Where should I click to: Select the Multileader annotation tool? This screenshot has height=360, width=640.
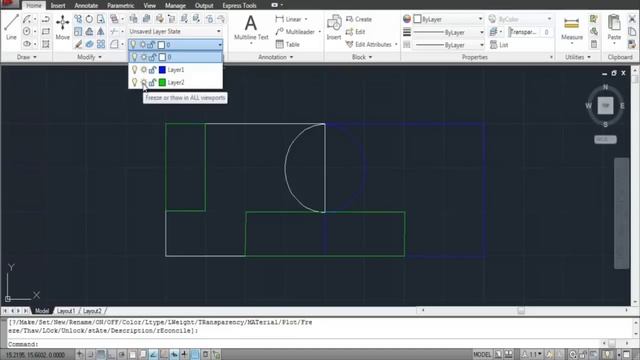point(295,32)
